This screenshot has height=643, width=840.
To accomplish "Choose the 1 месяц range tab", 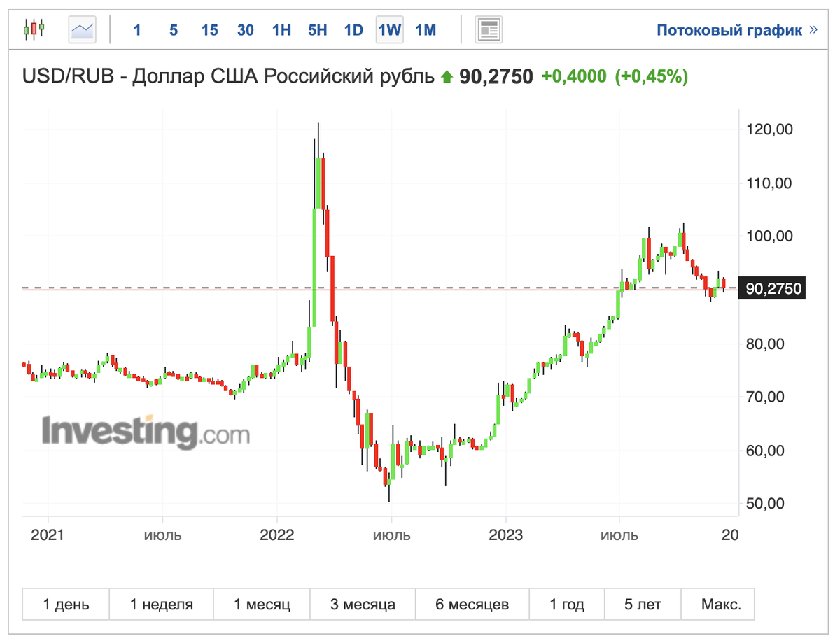I will pos(262,604).
